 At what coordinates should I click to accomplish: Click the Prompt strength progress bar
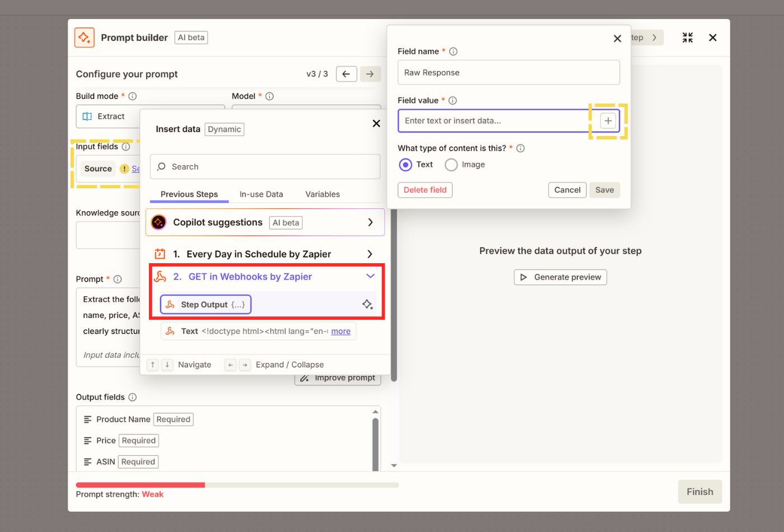pos(237,485)
